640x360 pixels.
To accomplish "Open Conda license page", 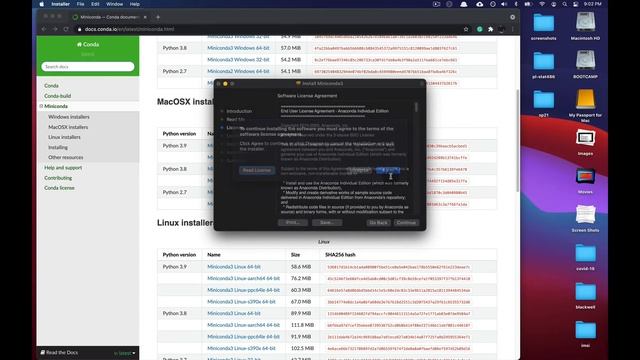I will pyautogui.click(x=59, y=188).
